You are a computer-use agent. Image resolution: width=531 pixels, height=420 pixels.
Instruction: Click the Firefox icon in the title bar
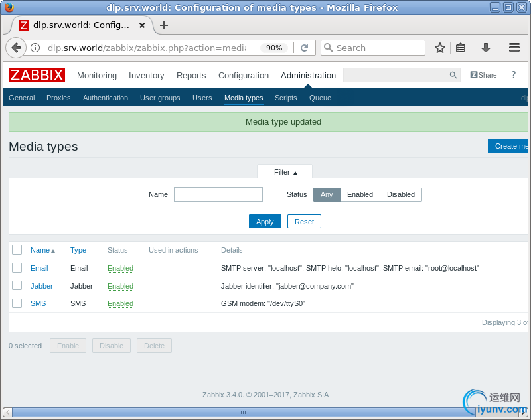point(9,7)
